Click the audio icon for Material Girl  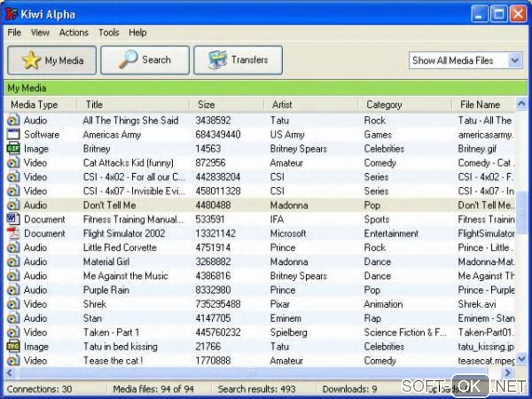coord(13,262)
